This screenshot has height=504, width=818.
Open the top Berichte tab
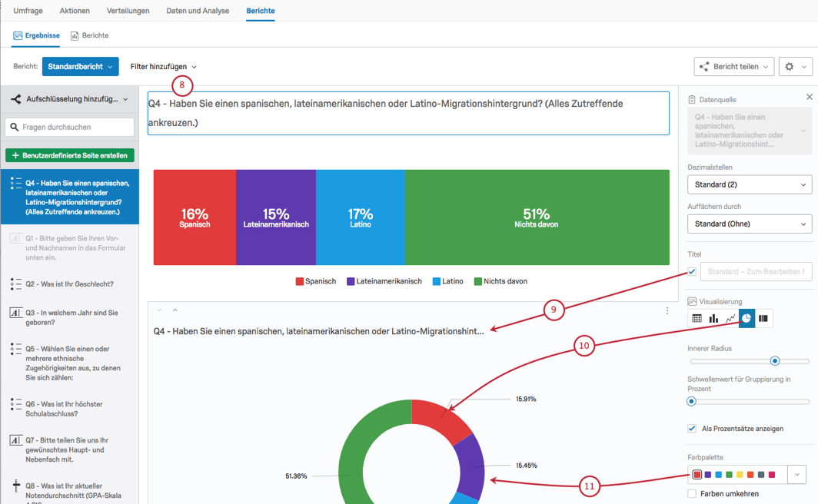point(261,11)
